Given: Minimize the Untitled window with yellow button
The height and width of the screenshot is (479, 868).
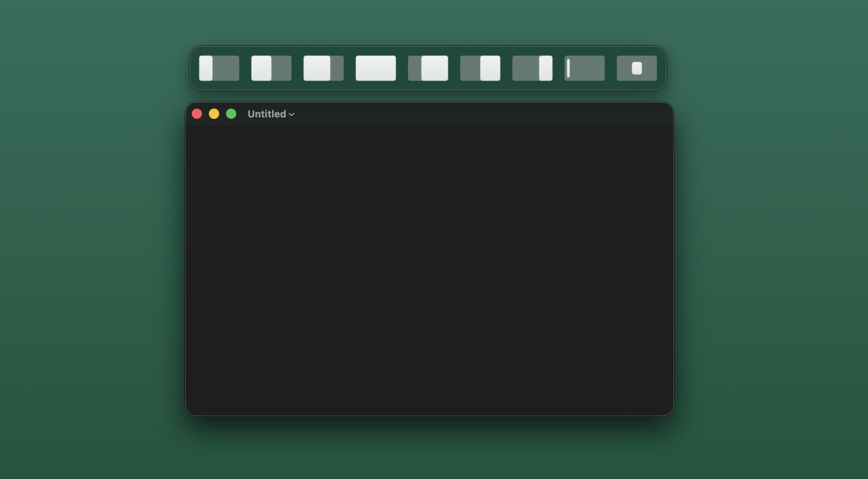Looking at the screenshot, I should pos(214,114).
